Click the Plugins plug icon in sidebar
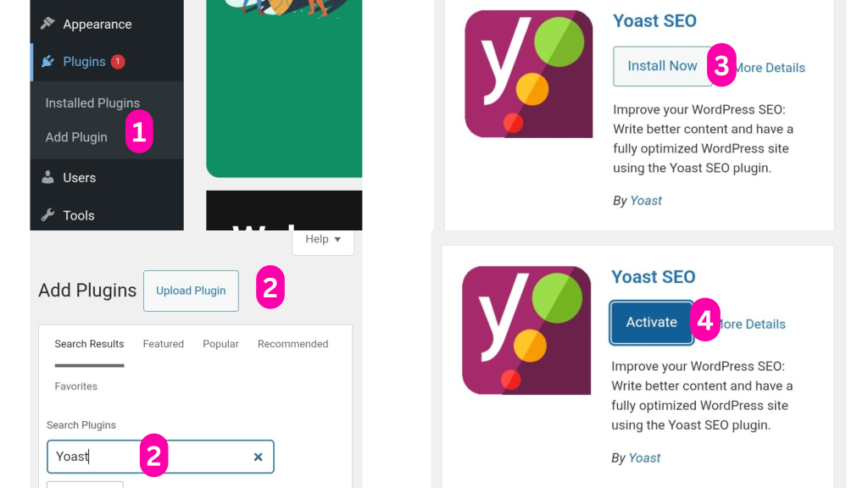Viewport: 868px width, 488px height. pos(47,61)
